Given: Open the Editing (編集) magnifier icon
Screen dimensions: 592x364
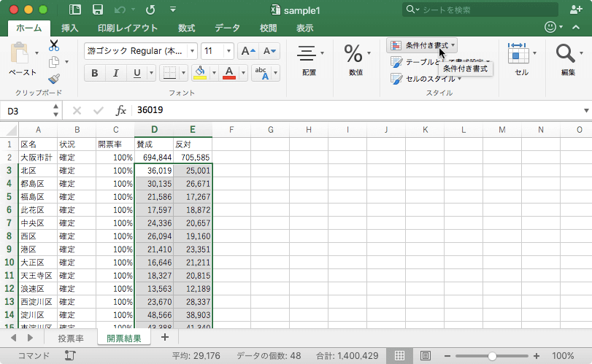Looking at the screenshot, I should coord(565,53).
